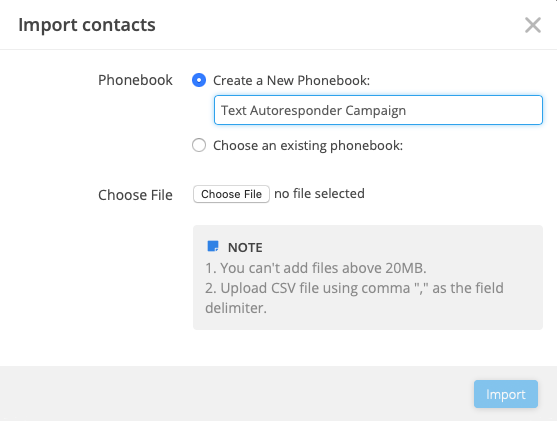Image resolution: width=557 pixels, height=421 pixels.
Task: Select the Choose an existing phonebook radio button
Action: (199, 145)
